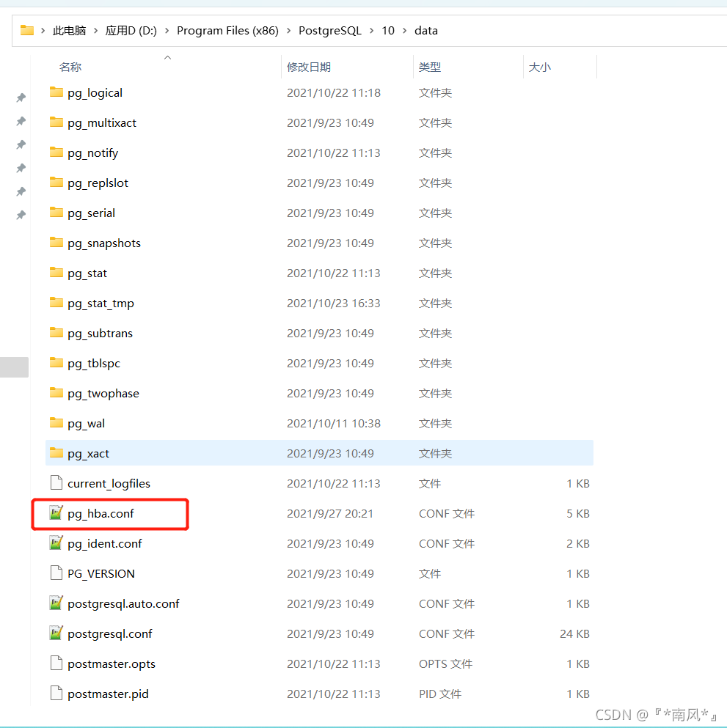The image size is (727, 728).
Task: Go to PostgreSQL breadcrumb folder
Action: [x=330, y=31]
